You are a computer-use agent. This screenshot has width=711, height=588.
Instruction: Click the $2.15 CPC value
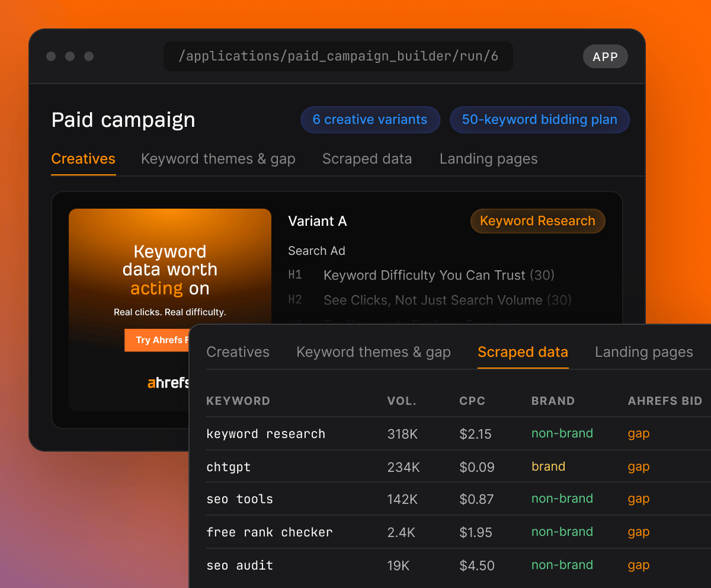point(475,434)
